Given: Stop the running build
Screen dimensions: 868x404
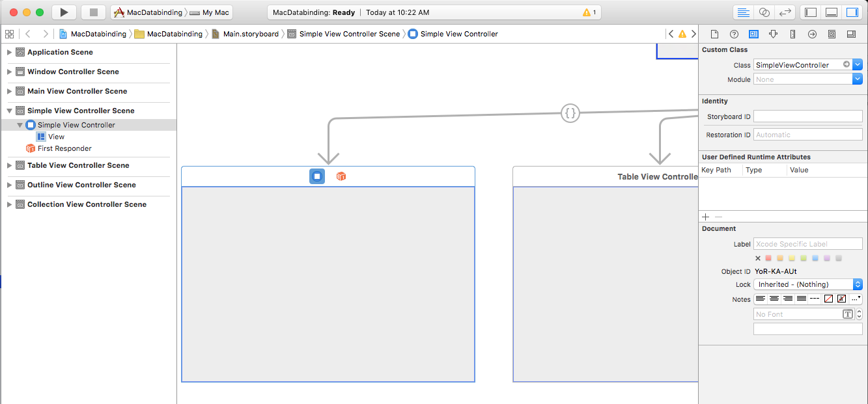Looking at the screenshot, I should (x=93, y=12).
